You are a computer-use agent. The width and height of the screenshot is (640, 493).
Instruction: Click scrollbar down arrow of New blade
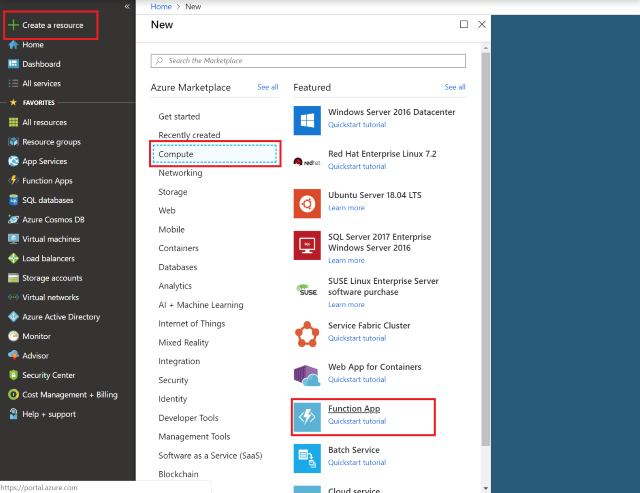tap(485, 488)
